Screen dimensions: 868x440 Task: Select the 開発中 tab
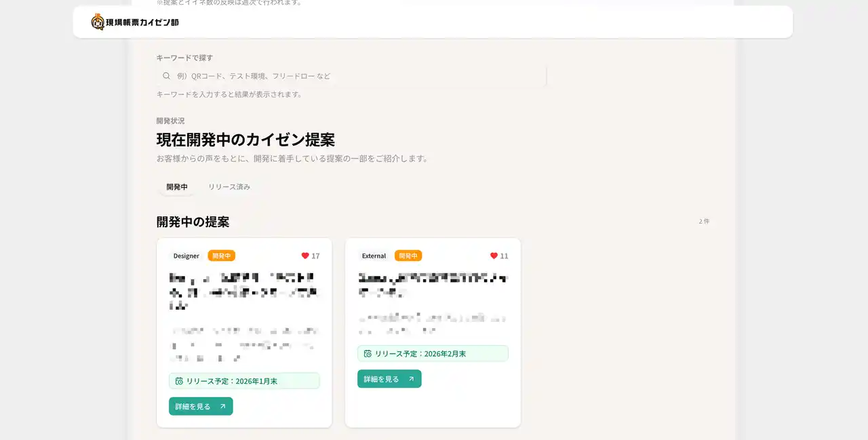tap(177, 186)
